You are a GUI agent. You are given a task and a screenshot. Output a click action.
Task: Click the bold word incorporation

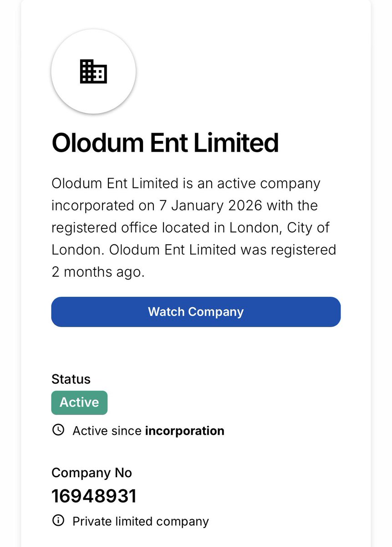[185, 431]
